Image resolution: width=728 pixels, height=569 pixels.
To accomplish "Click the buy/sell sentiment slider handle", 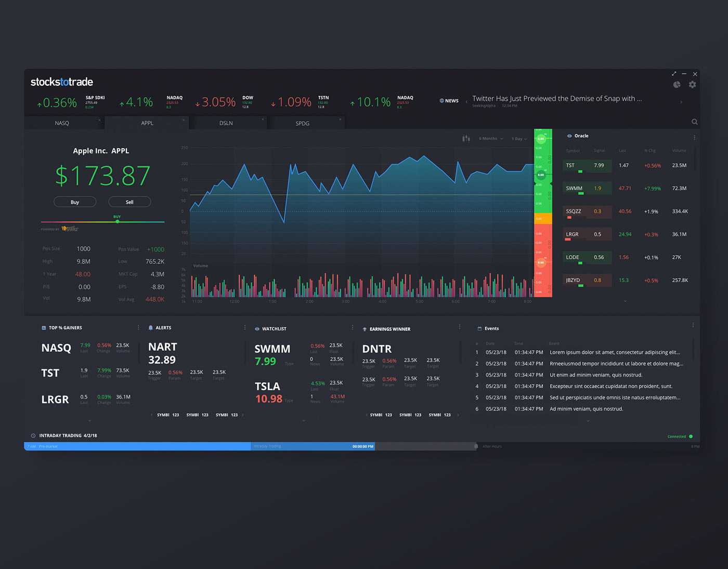I will coord(118,221).
